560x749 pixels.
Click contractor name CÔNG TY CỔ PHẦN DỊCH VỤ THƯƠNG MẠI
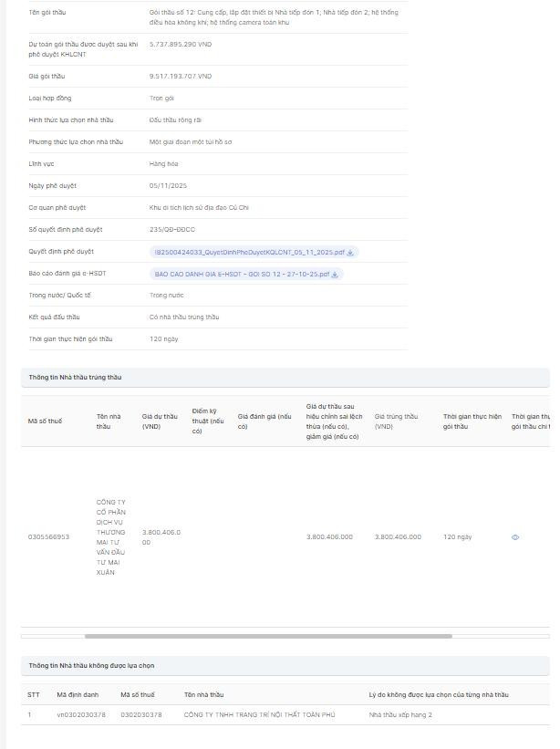click(x=111, y=537)
